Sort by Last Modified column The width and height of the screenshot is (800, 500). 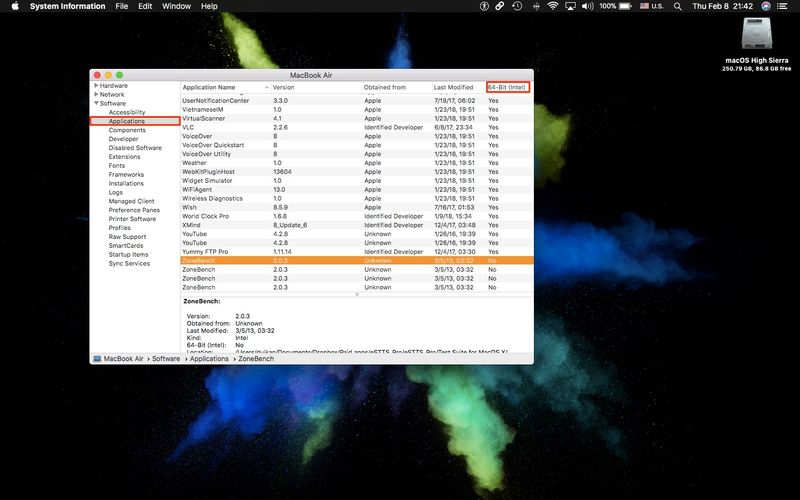(x=459, y=87)
